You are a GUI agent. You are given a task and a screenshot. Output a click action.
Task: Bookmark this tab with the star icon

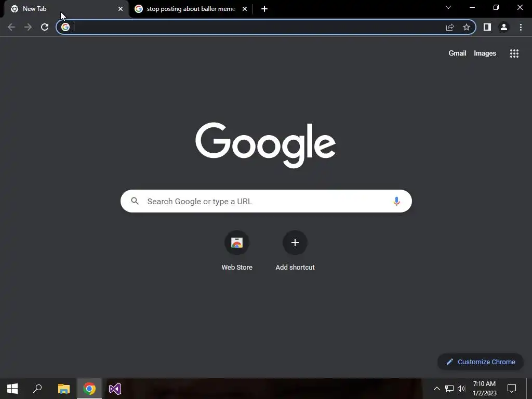click(467, 27)
